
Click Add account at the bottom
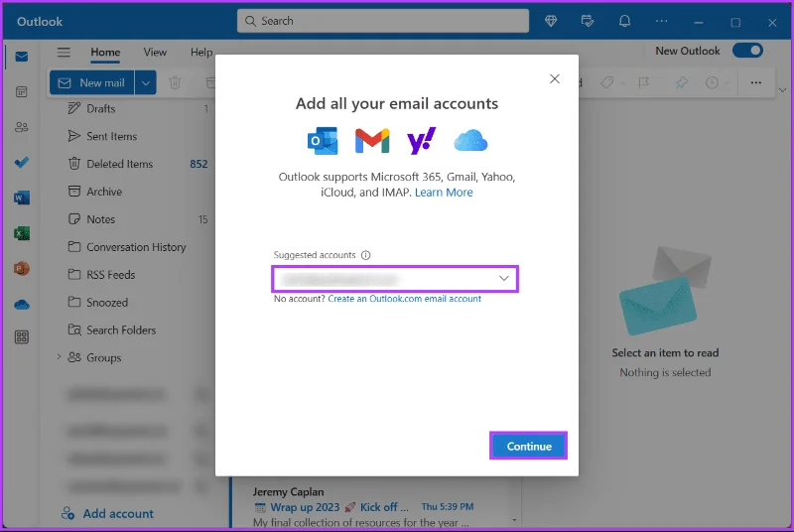[x=107, y=513]
